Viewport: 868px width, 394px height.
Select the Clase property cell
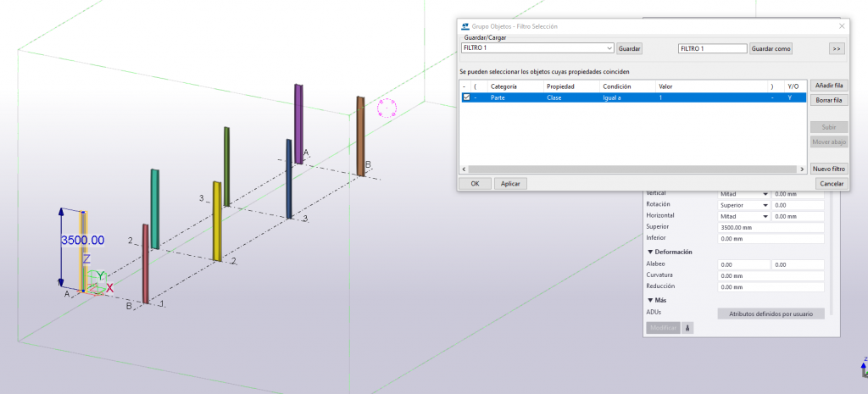pyautogui.click(x=572, y=97)
